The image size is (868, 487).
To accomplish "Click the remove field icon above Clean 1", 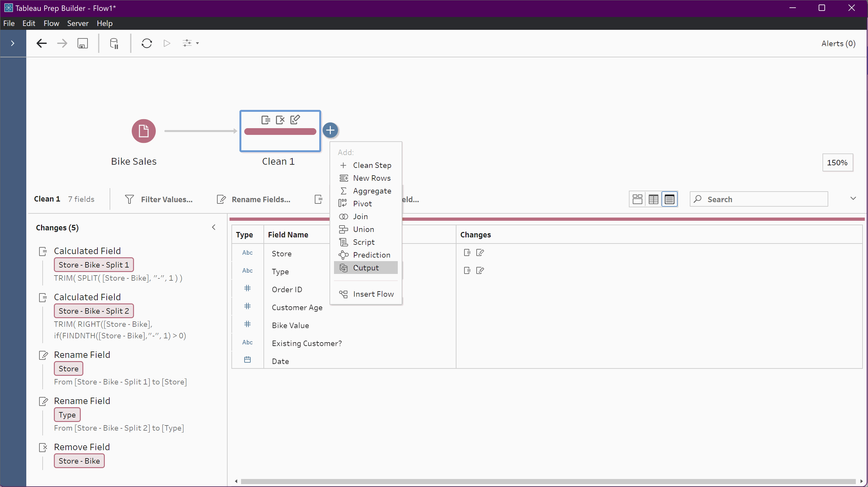I will (280, 120).
